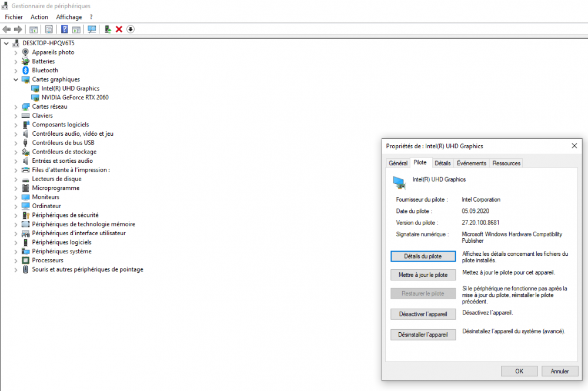Image resolution: width=588 pixels, height=391 pixels.
Task: Click the USB controllers icon
Action: (25, 142)
